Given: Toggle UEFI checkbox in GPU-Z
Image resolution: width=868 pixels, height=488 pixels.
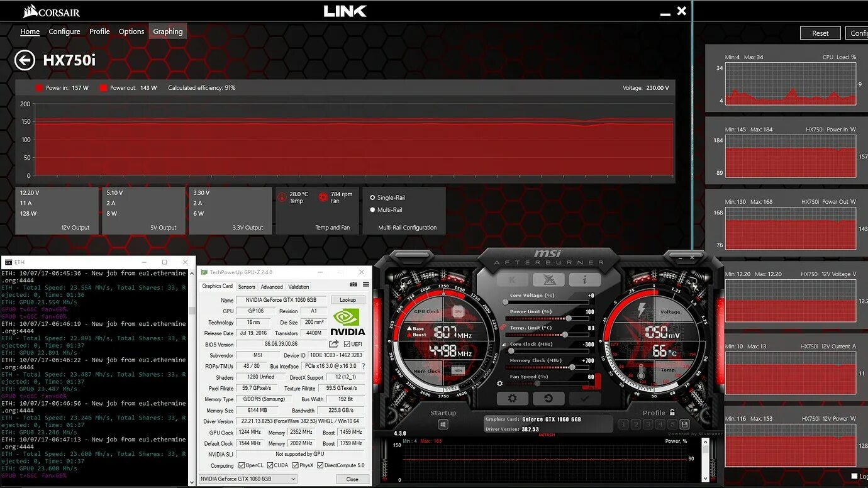Looking at the screenshot, I should pyautogui.click(x=347, y=344).
